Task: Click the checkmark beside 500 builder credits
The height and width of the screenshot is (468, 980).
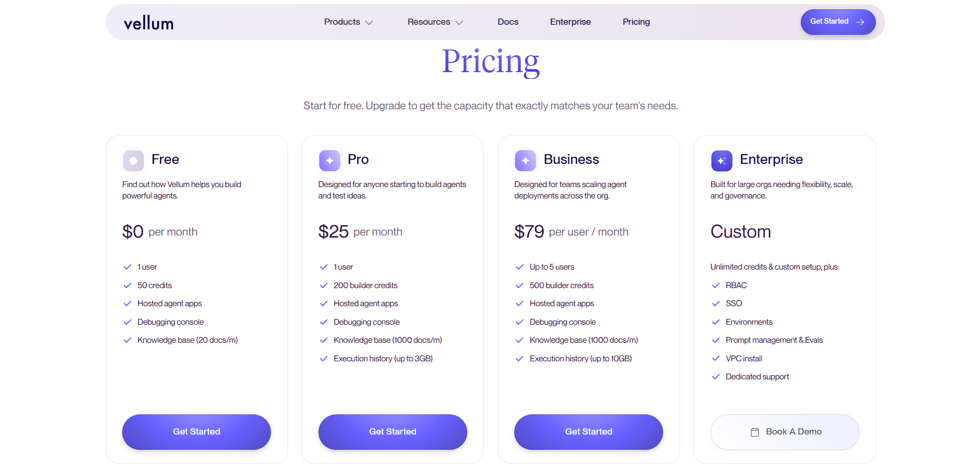Action: 519,285
